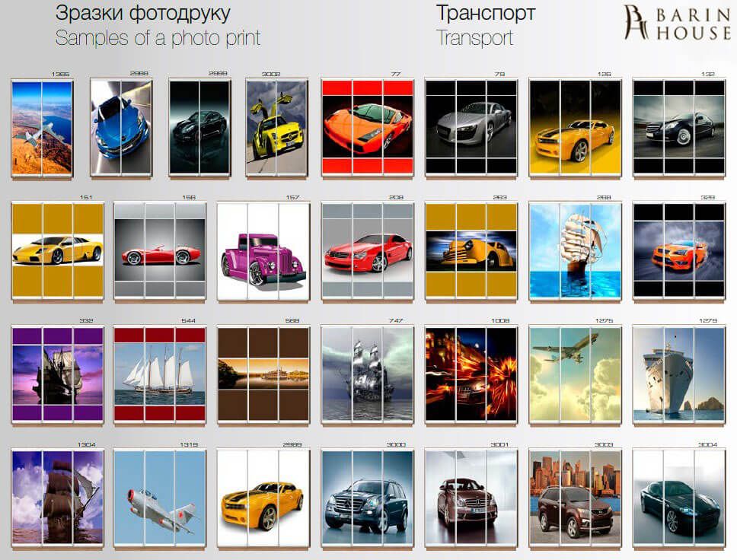
Task: Select the ghost ship print 747
Action: pyautogui.click(x=367, y=376)
